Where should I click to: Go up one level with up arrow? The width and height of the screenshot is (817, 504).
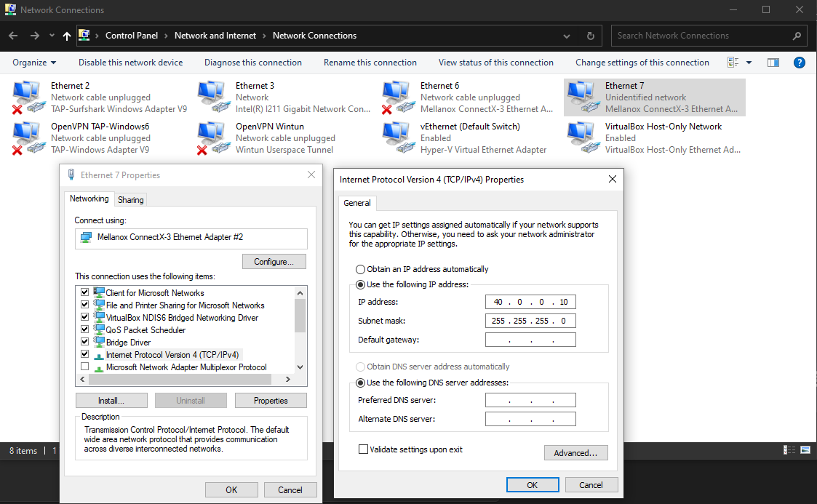coord(67,36)
